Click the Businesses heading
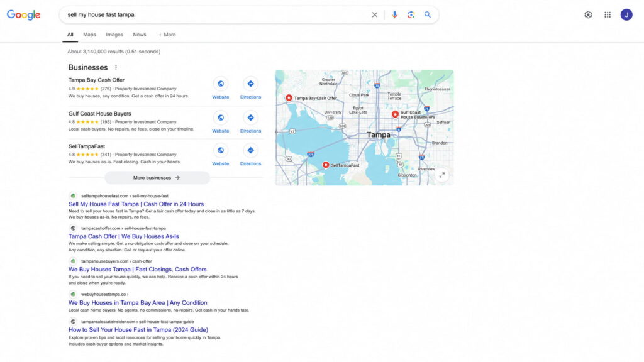The width and height of the screenshot is (644, 362). tap(88, 67)
